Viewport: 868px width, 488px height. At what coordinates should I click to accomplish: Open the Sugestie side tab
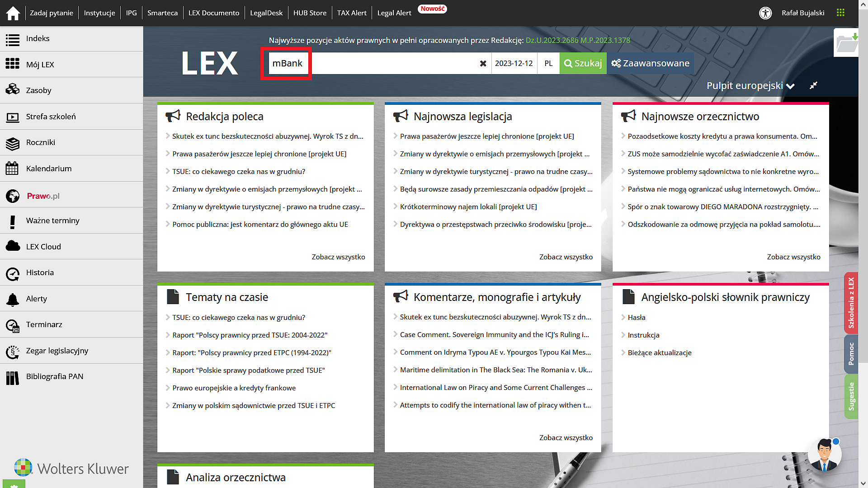point(851,396)
